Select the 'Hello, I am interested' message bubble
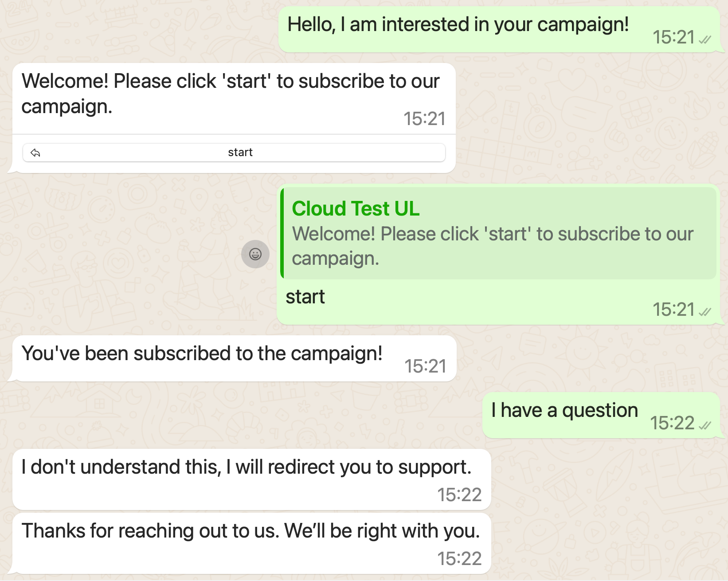The width and height of the screenshot is (728, 581). 499,30
